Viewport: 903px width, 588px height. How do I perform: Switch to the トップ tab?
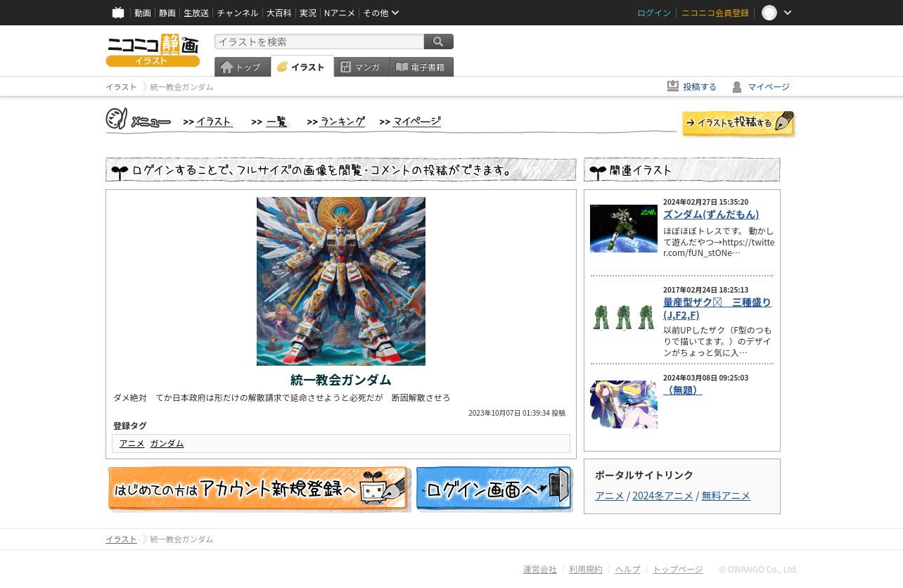coord(243,67)
